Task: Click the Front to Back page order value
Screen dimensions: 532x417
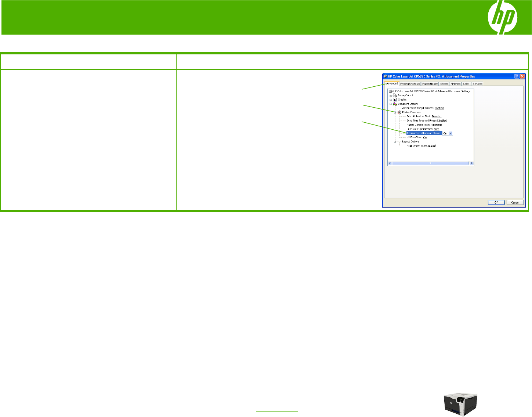Action: pyautogui.click(x=428, y=146)
